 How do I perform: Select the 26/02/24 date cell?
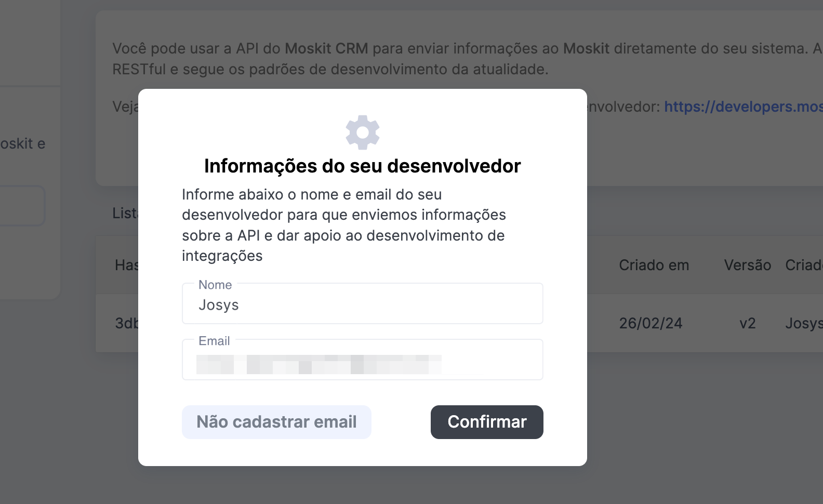651,323
